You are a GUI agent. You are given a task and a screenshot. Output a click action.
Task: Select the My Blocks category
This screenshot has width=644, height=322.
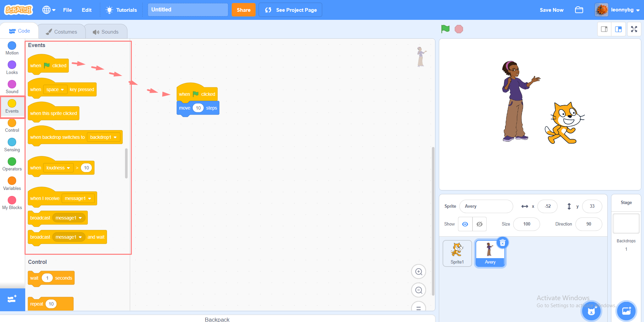click(x=12, y=203)
